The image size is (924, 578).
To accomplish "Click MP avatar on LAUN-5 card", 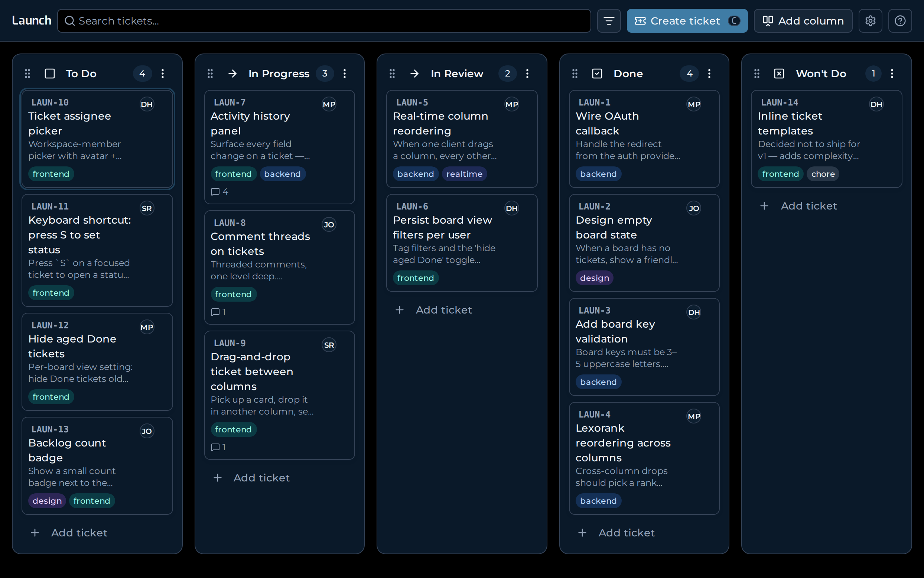I will pyautogui.click(x=512, y=104).
